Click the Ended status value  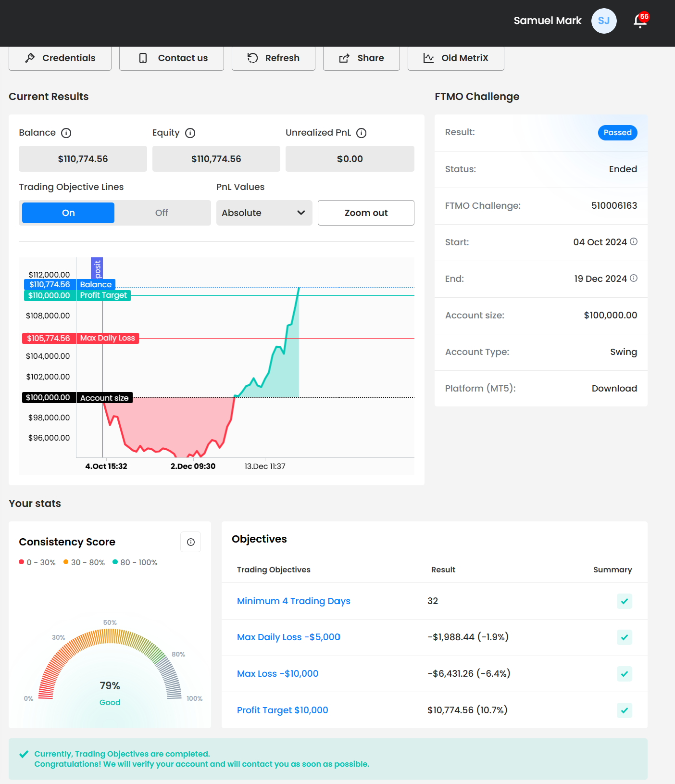(x=623, y=169)
